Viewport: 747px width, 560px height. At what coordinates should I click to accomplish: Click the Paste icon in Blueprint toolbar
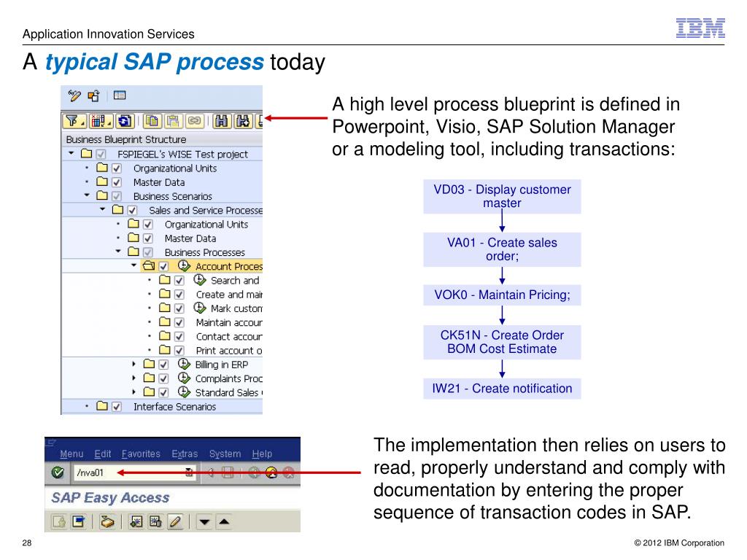pos(174,121)
